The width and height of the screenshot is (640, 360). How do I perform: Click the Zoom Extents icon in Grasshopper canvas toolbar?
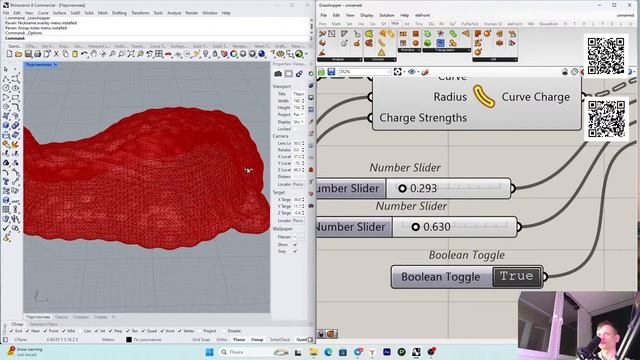(x=398, y=72)
